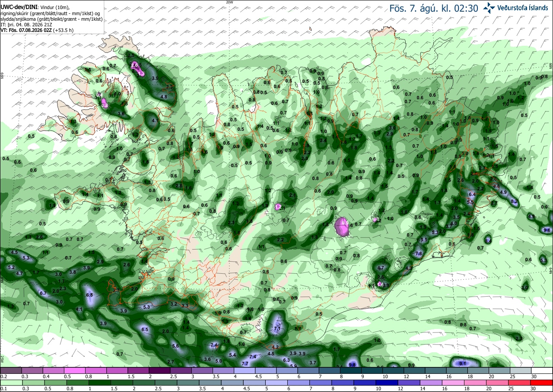The width and height of the screenshot is (553, 392).
Task: Click the 9.1 precipitation value near the bottom
Action: coord(463,364)
